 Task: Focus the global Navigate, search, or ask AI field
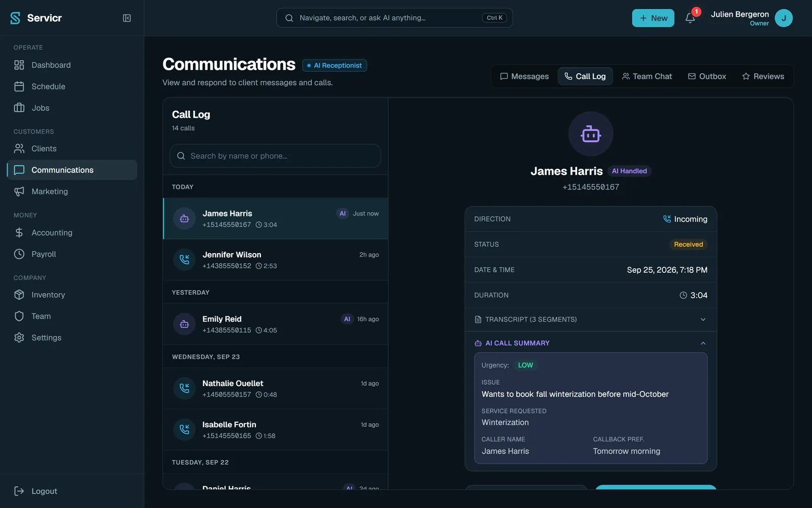pos(394,18)
